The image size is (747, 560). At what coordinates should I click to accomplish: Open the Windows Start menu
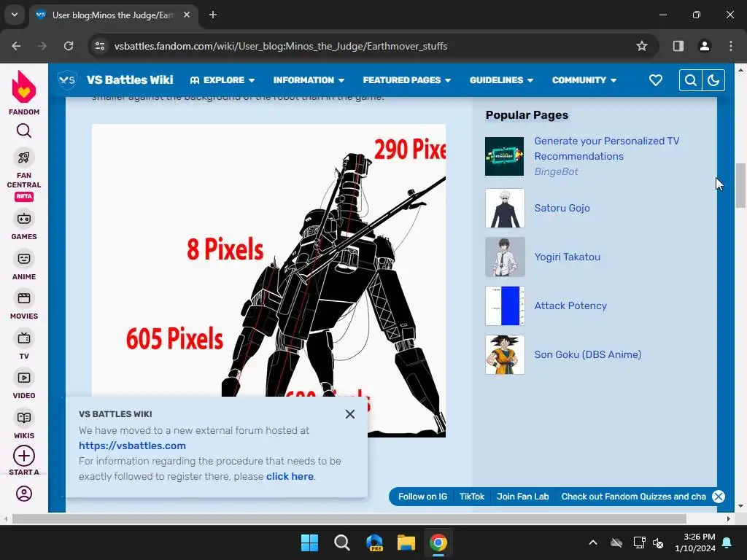pos(309,542)
